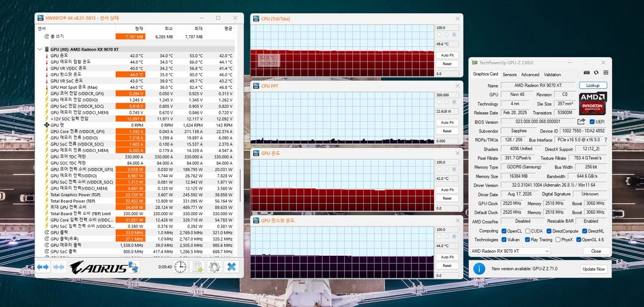Open HWiNFO sensor settings gear icon
644x307 pixels.
(214, 267)
